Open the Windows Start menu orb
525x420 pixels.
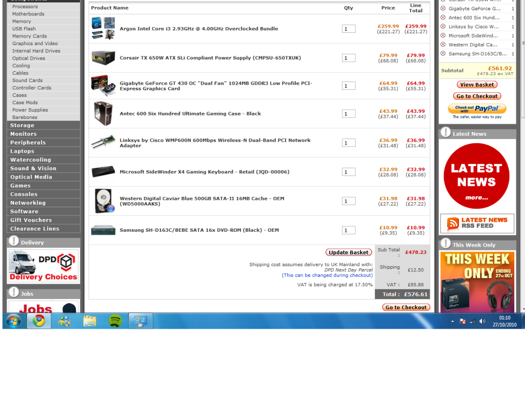coord(13,321)
